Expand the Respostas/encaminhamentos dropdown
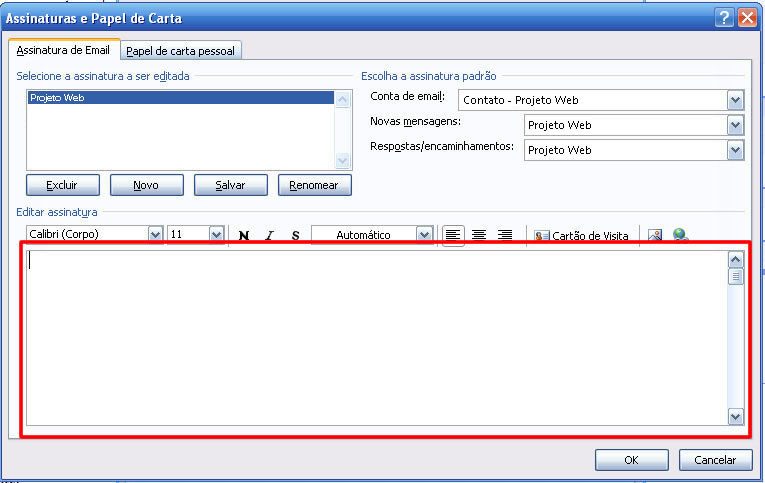This screenshot has height=483, width=765. 735,150
